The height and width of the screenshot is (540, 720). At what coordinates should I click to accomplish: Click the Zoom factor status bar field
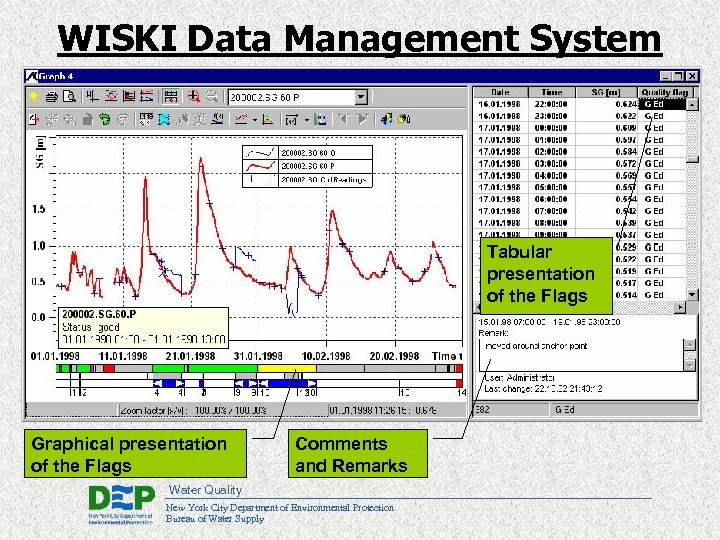pyautogui.click(x=223, y=410)
